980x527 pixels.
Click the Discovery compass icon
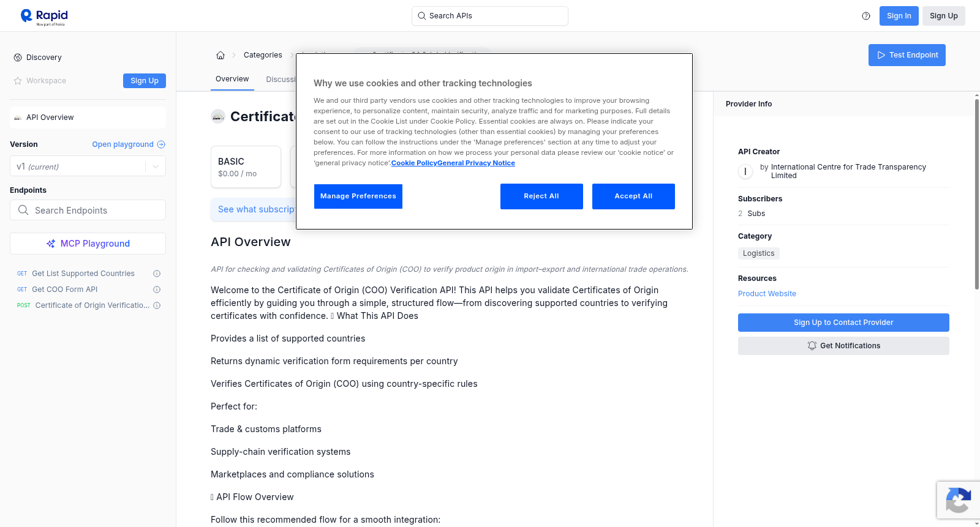(x=18, y=58)
